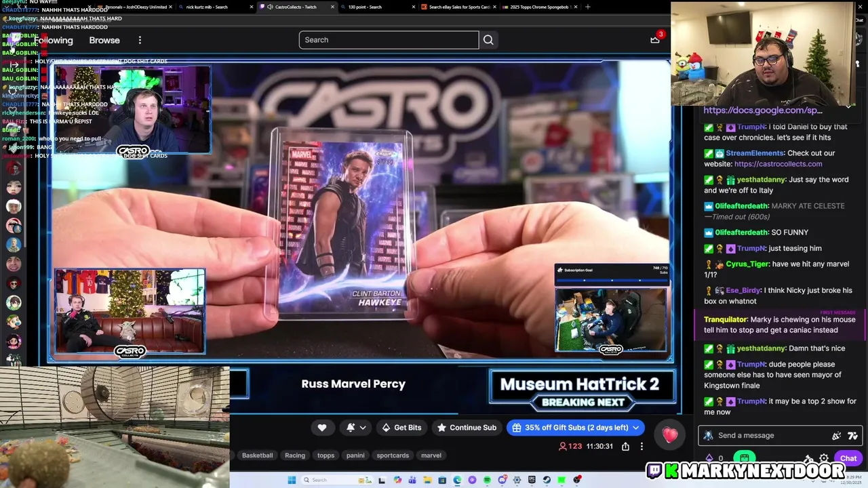
Task: Go to the Following page
Action: tap(54, 40)
